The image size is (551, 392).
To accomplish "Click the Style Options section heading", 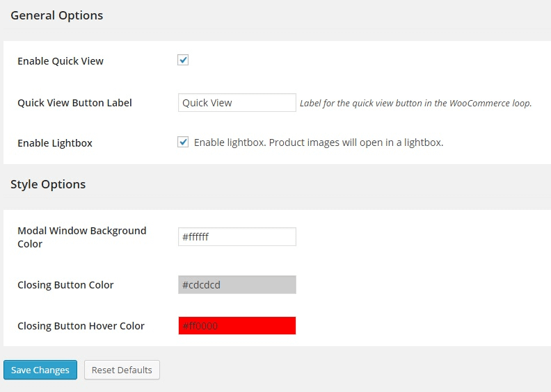I will (x=48, y=184).
